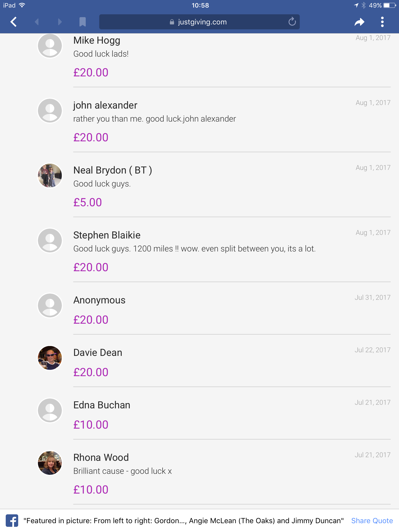Tap the battery indicator in status bar
Screen dimensions: 399x532
389,5
